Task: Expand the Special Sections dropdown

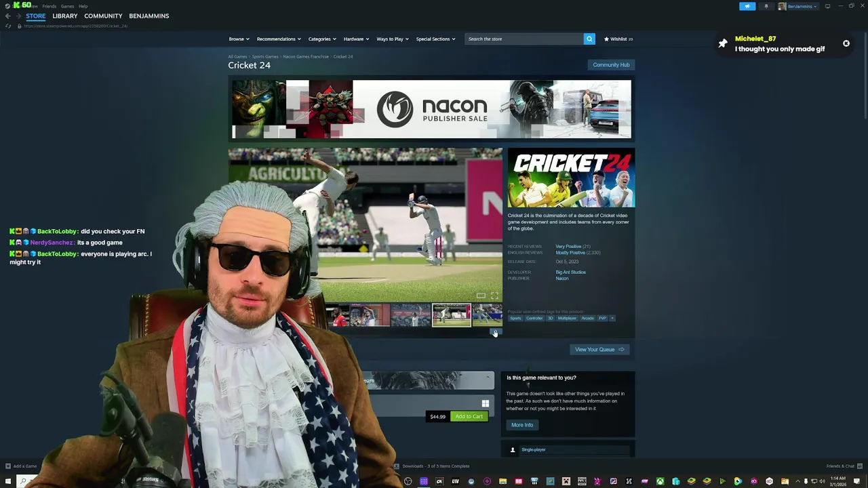Action: click(x=435, y=39)
